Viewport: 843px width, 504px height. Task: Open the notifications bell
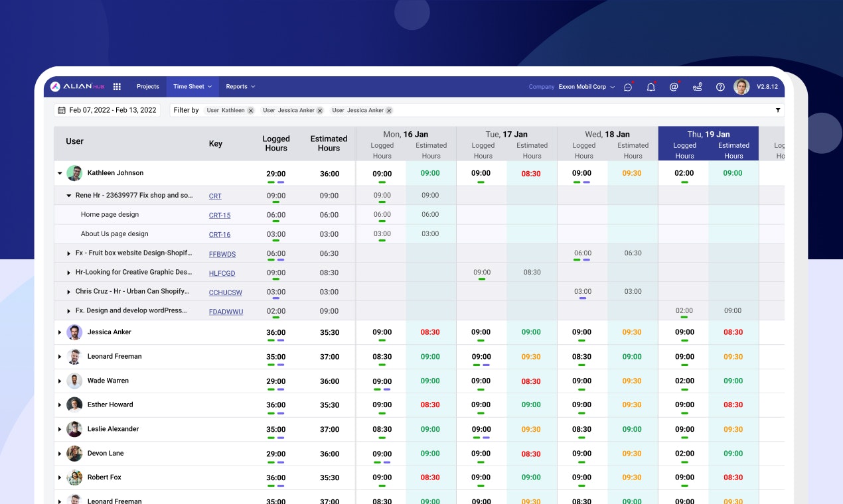[651, 87]
